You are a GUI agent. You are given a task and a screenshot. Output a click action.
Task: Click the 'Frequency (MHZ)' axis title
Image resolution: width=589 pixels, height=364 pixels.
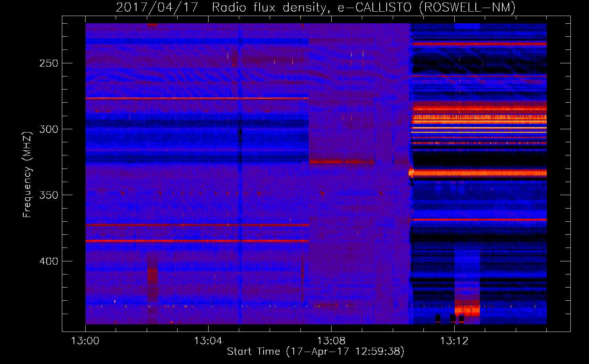(x=27, y=175)
